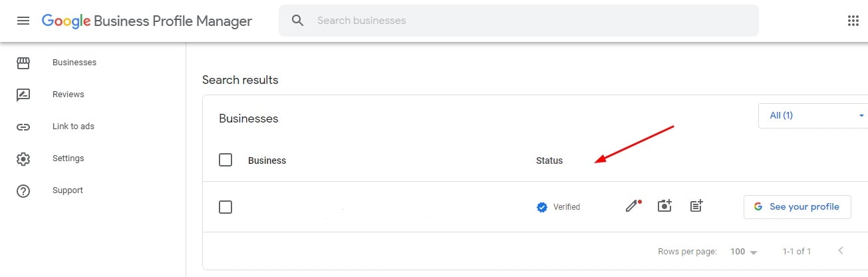Click the Businesses storefront icon
This screenshot has width=868, height=277.
pos(23,63)
